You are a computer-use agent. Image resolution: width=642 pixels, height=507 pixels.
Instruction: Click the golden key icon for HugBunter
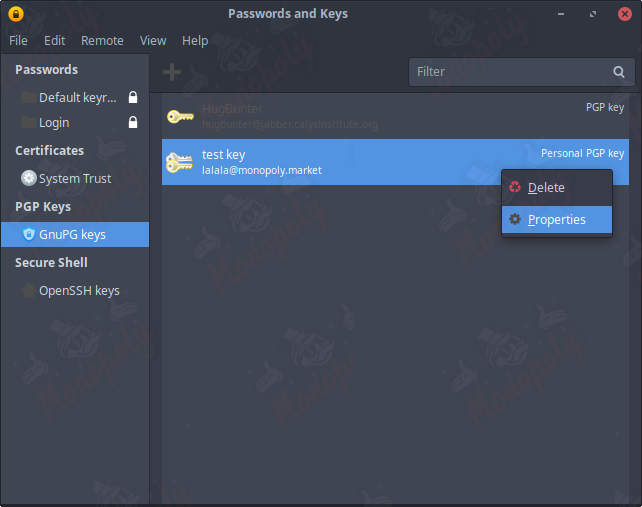(x=179, y=116)
